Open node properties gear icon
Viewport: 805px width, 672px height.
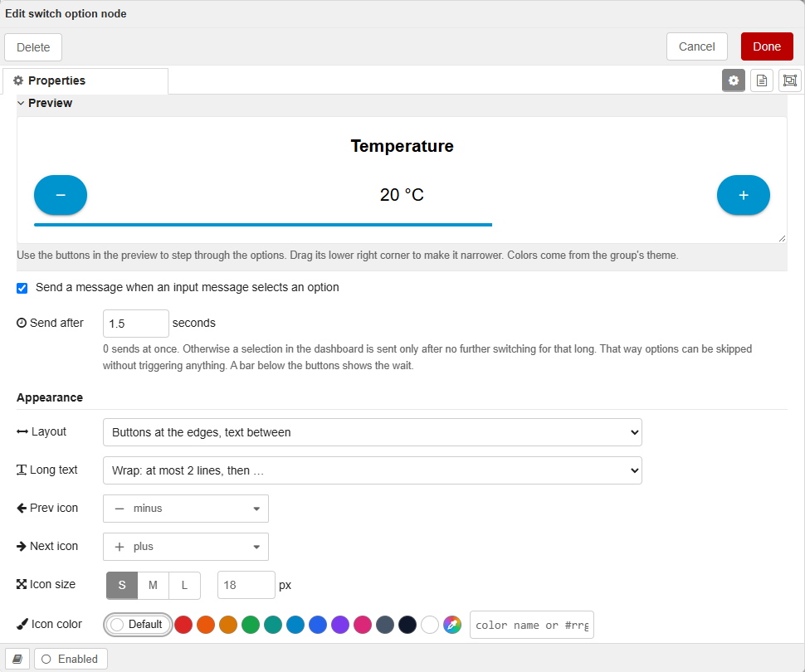(x=733, y=80)
